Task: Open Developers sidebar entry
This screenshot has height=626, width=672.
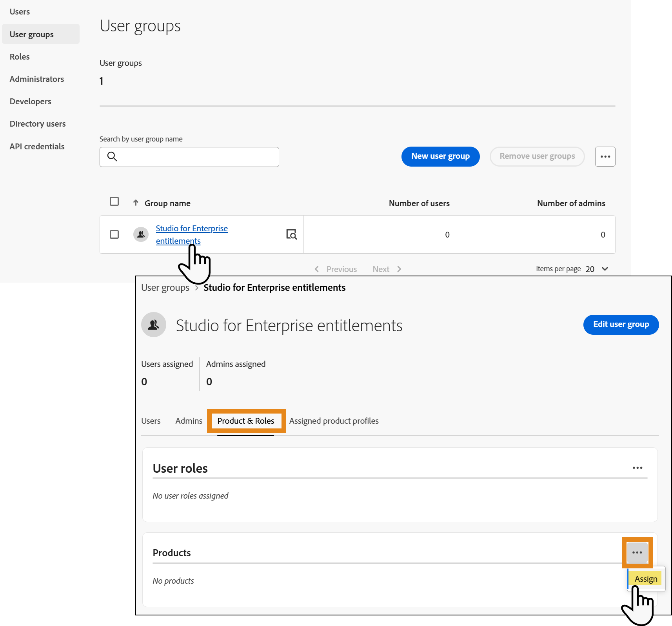Action: (31, 102)
